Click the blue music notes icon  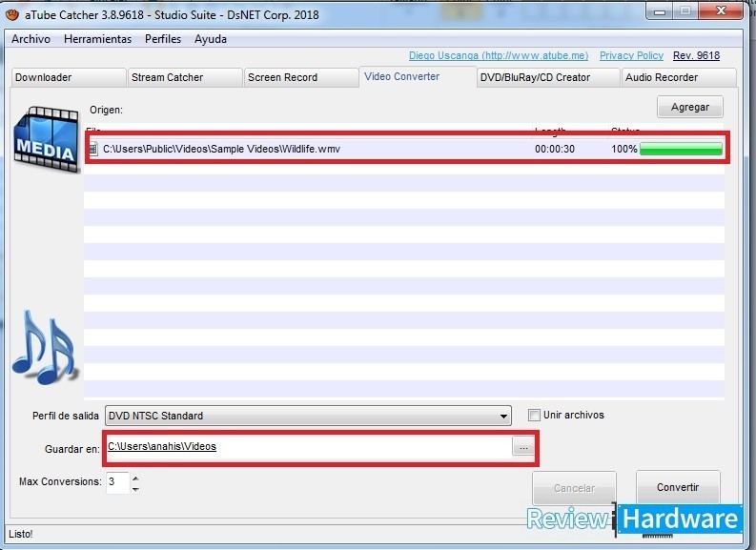tap(45, 347)
